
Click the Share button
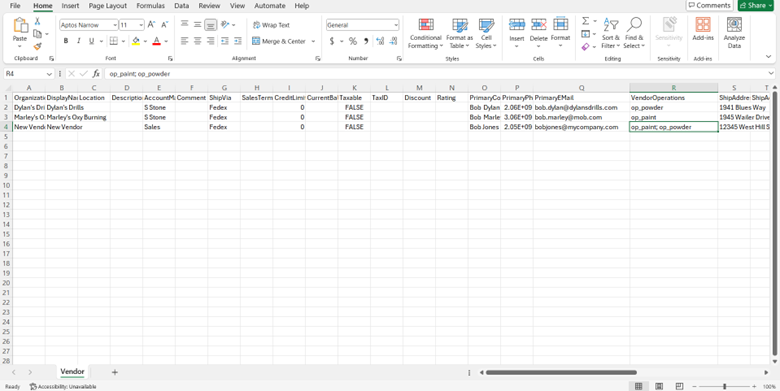click(756, 5)
